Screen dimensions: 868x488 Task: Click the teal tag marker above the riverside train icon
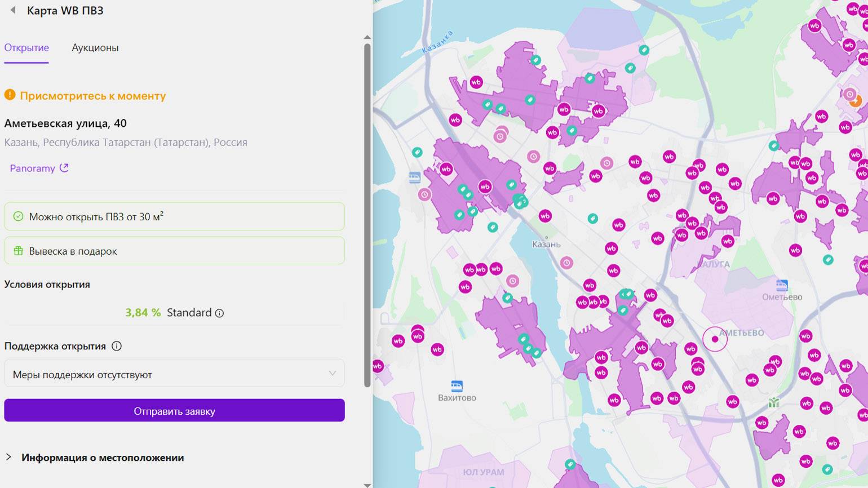click(417, 152)
